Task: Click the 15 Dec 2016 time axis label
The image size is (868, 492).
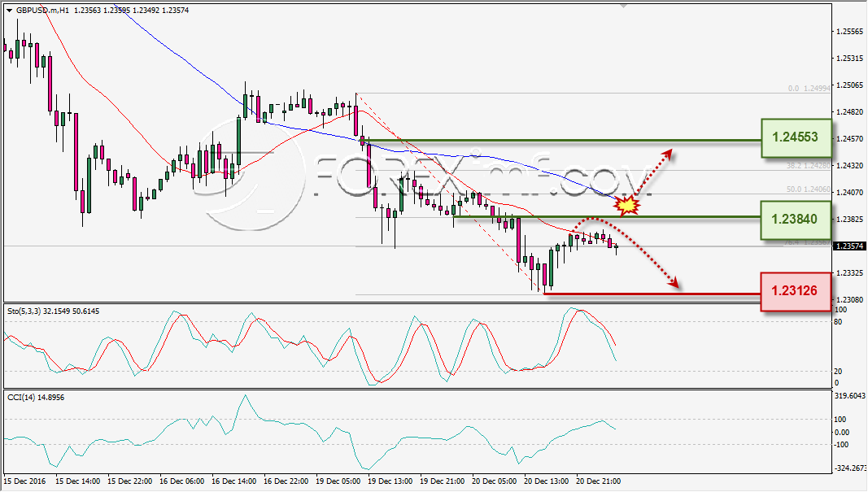Action: [26, 481]
